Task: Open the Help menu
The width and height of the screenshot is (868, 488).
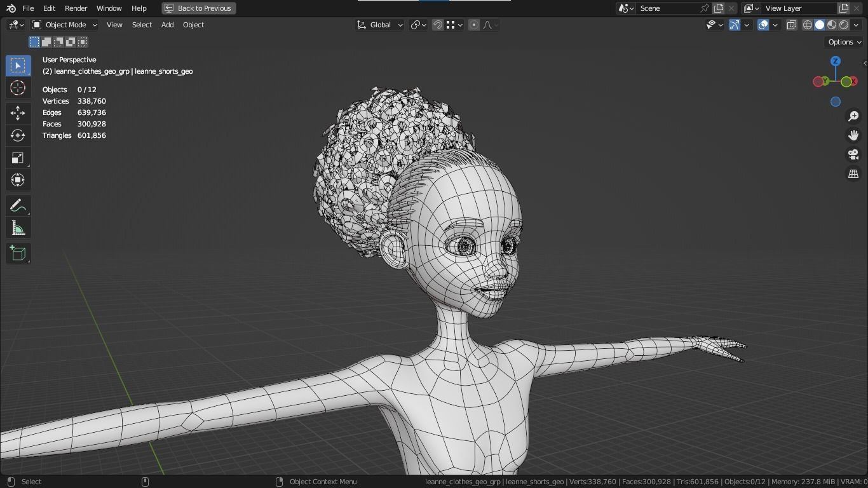Action: (x=139, y=8)
